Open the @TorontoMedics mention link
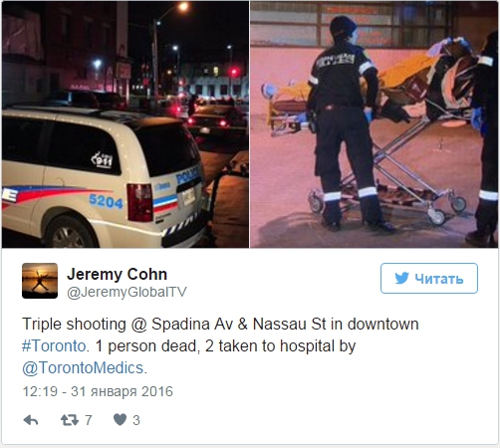 pos(85,368)
